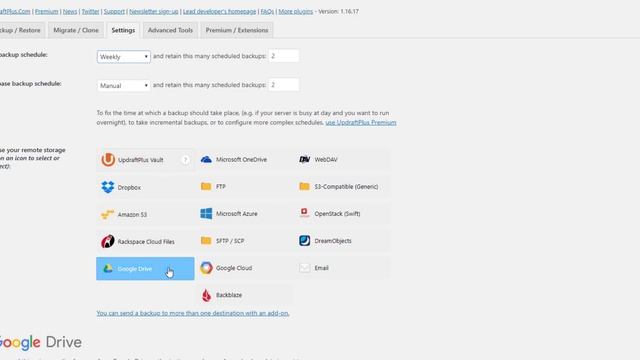Choose the DreamObjects icon
Viewport: 640px width, 360px height.
[x=304, y=240]
